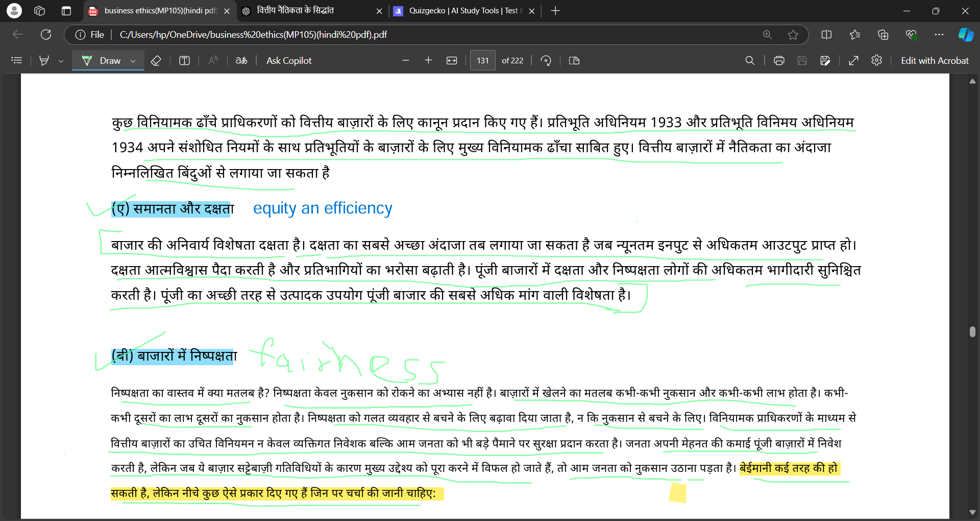980x521 pixels.
Task: Rotate the PDF page
Action: 546,60
